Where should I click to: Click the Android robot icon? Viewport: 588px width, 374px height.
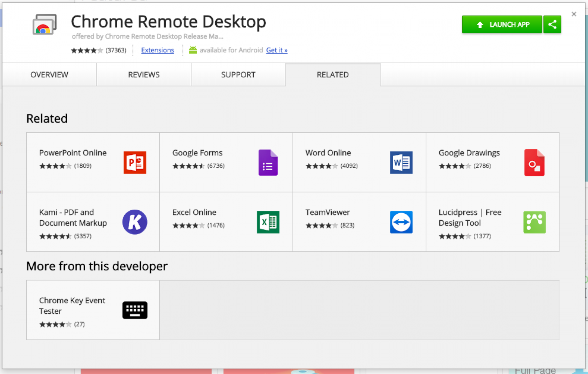pos(193,50)
